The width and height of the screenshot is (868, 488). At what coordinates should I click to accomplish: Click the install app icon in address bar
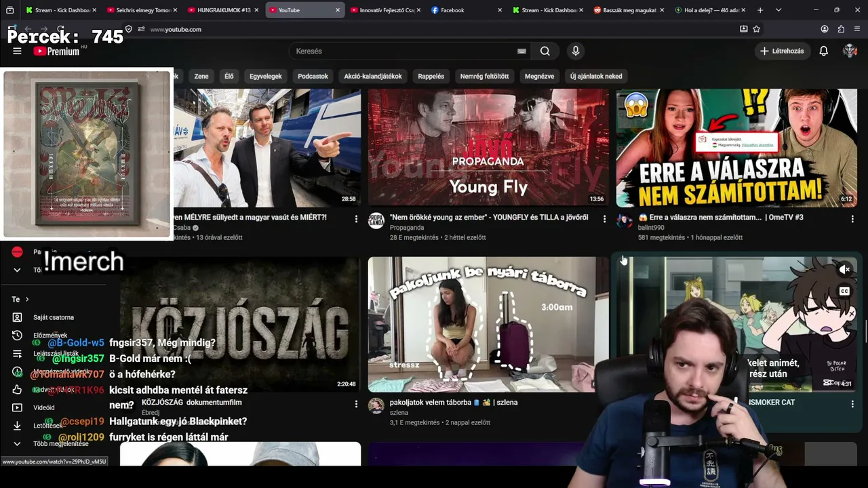click(744, 29)
